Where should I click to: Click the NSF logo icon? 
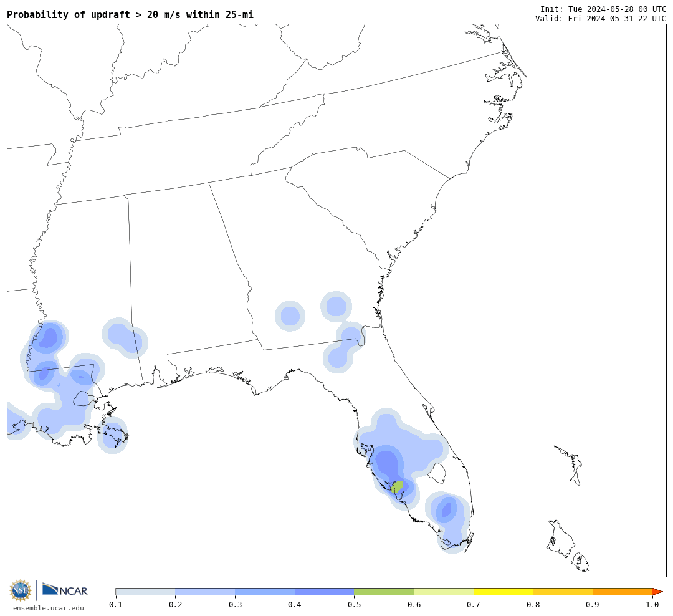[x=20, y=590]
